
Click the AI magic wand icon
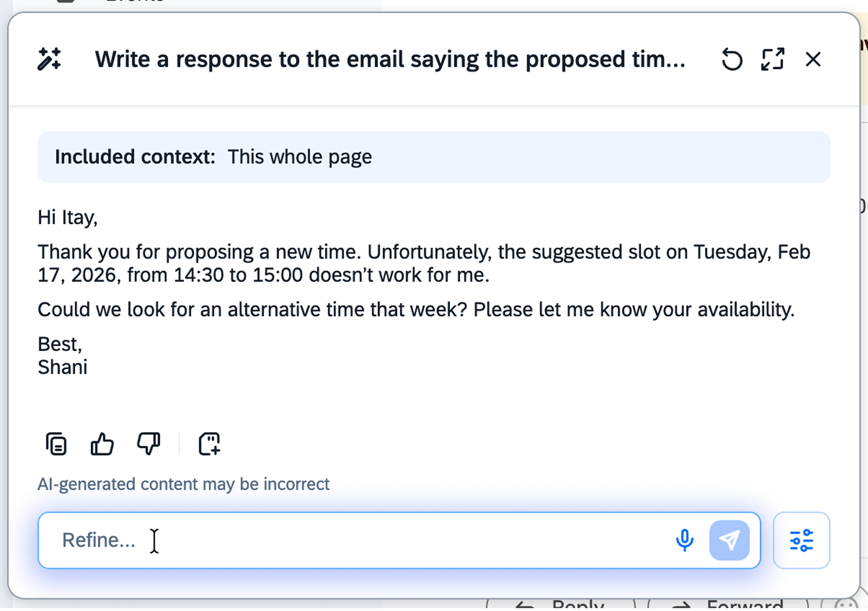[49, 59]
